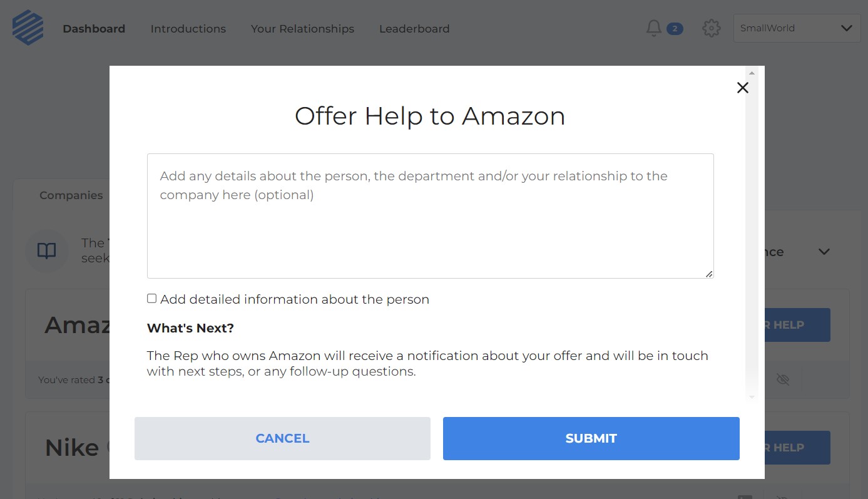Toggle visibility of the Amazon company row
The width and height of the screenshot is (868, 499).
click(x=783, y=379)
